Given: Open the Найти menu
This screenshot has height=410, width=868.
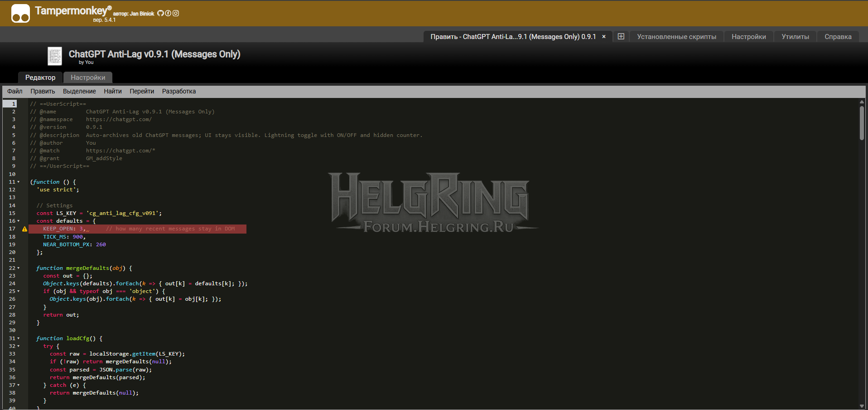Looking at the screenshot, I should coord(113,91).
